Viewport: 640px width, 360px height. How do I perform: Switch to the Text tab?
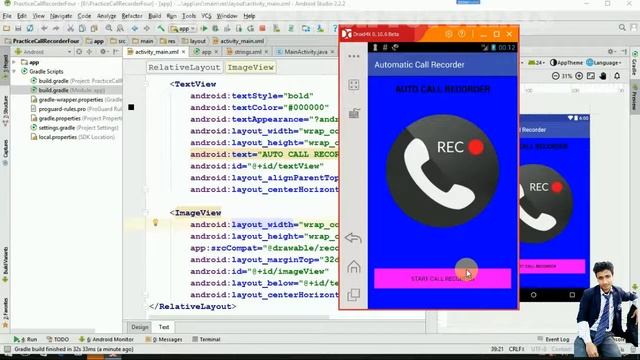[164, 327]
